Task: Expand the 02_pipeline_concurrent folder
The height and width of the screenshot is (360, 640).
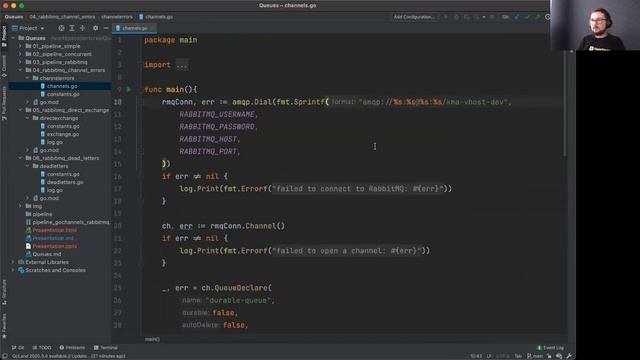Action: (x=20, y=54)
